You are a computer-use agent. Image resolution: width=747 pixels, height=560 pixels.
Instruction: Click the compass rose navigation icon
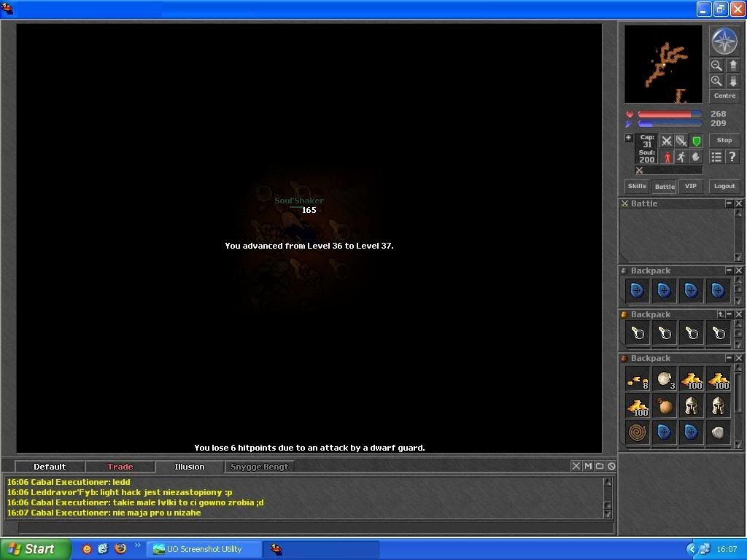pyautogui.click(x=724, y=41)
